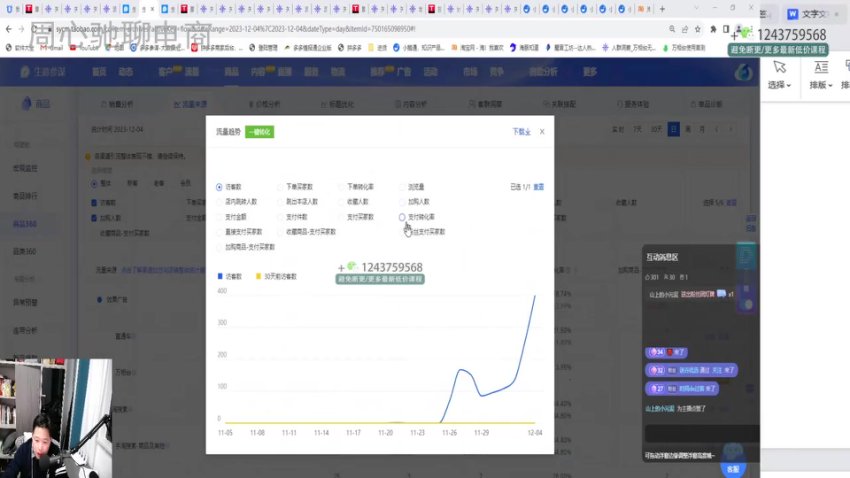This screenshot has height=478, width=850.
Task: Click the select cursor icon above 选择
Action: pos(779,67)
